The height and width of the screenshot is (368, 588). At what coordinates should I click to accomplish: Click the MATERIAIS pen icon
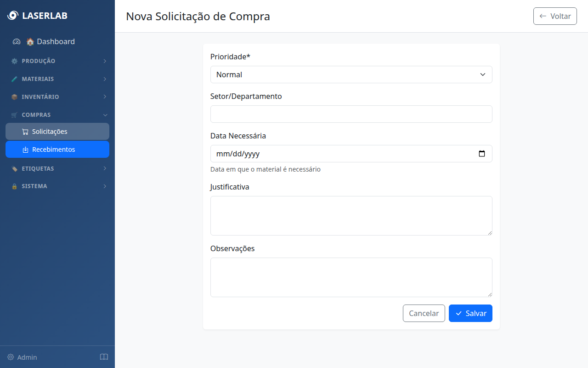(x=14, y=79)
